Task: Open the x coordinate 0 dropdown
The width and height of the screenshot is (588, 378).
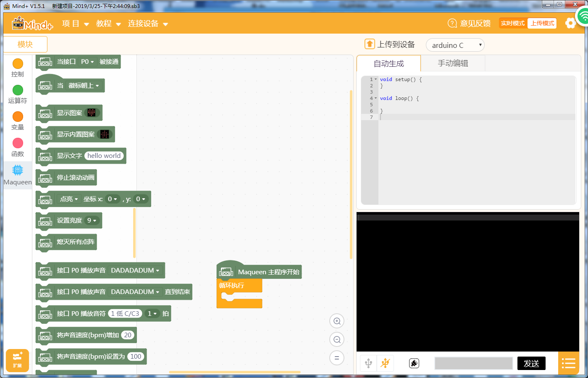Action: pos(112,199)
